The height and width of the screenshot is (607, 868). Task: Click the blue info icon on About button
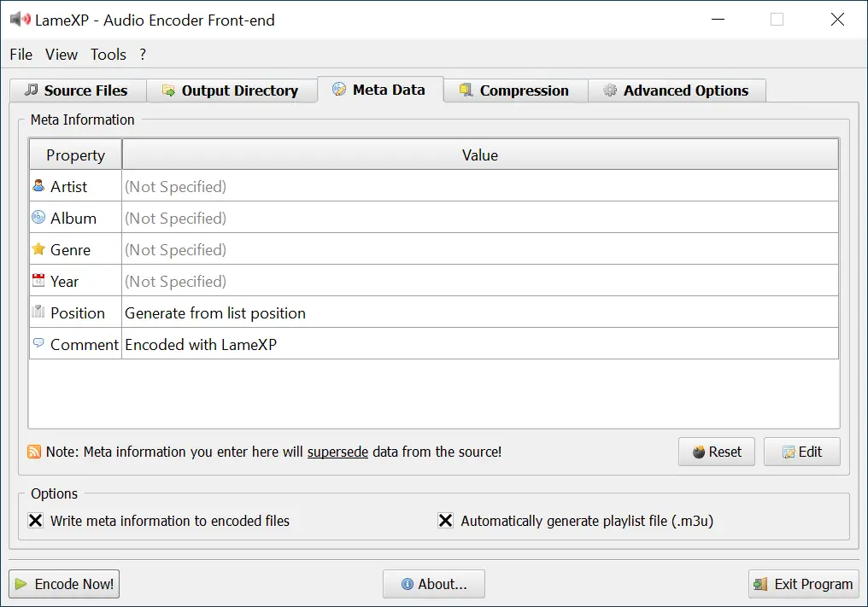tap(408, 584)
